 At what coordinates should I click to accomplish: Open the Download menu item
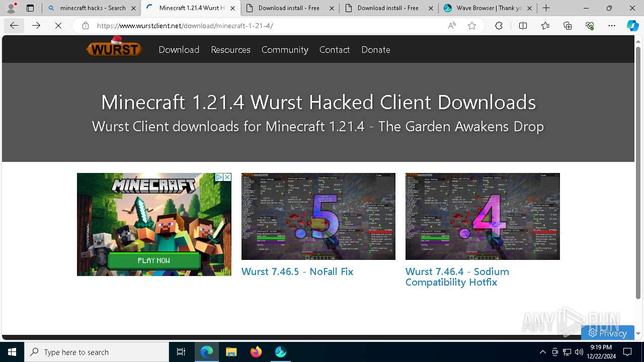179,49
